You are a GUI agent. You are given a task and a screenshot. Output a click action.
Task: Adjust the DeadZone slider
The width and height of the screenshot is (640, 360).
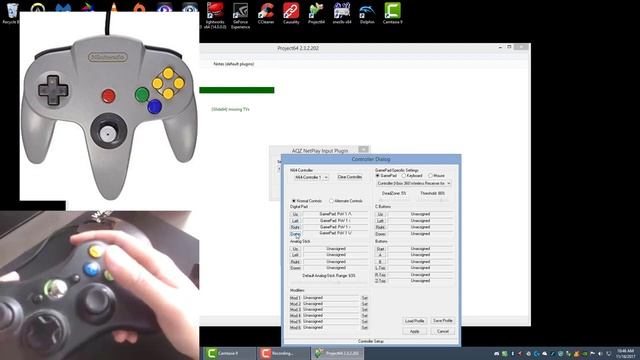pyautogui.click(x=394, y=200)
